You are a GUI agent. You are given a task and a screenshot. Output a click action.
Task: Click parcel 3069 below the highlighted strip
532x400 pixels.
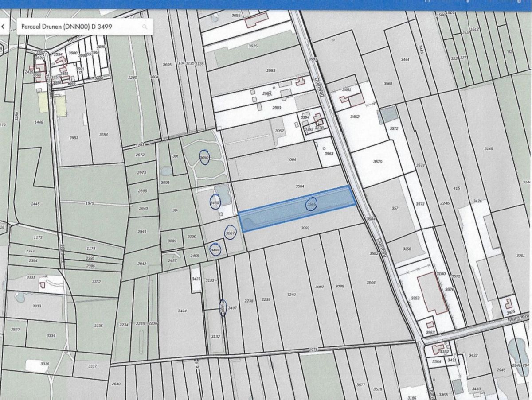pyautogui.click(x=305, y=228)
